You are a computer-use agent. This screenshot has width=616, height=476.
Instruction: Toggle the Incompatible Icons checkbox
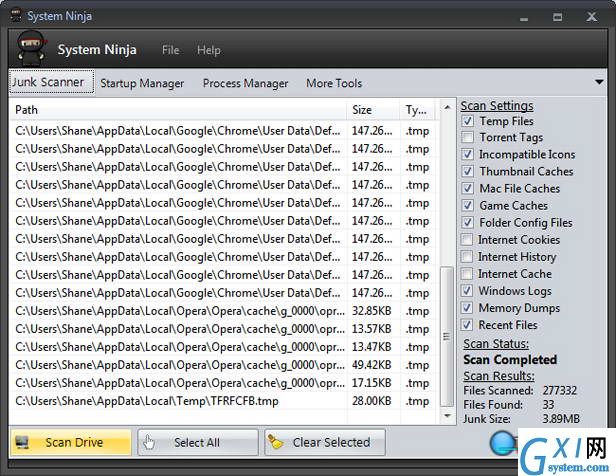click(467, 154)
